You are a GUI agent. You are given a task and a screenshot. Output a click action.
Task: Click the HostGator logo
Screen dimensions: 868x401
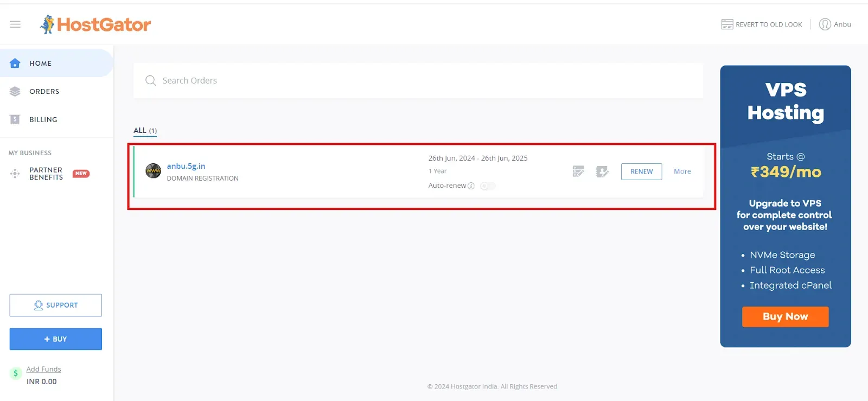(x=95, y=24)
